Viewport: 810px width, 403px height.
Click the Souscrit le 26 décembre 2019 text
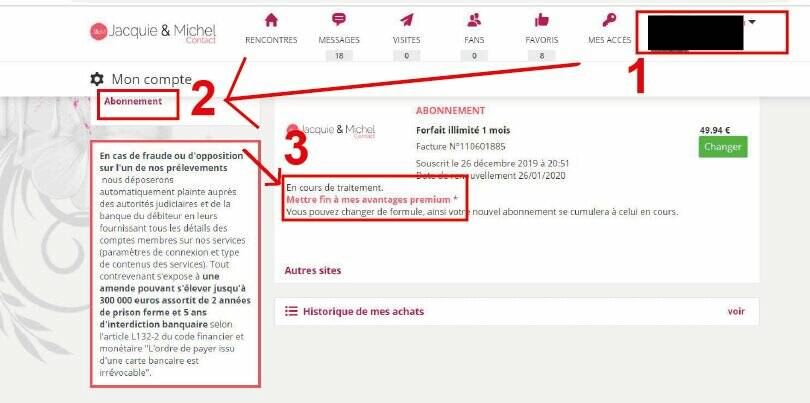point(492,163)
